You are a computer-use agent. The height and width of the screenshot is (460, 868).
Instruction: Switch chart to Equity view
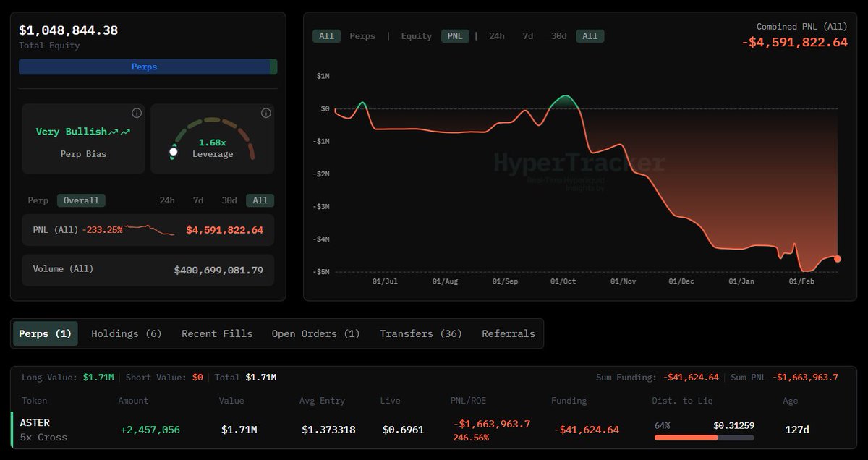(417, 35)
